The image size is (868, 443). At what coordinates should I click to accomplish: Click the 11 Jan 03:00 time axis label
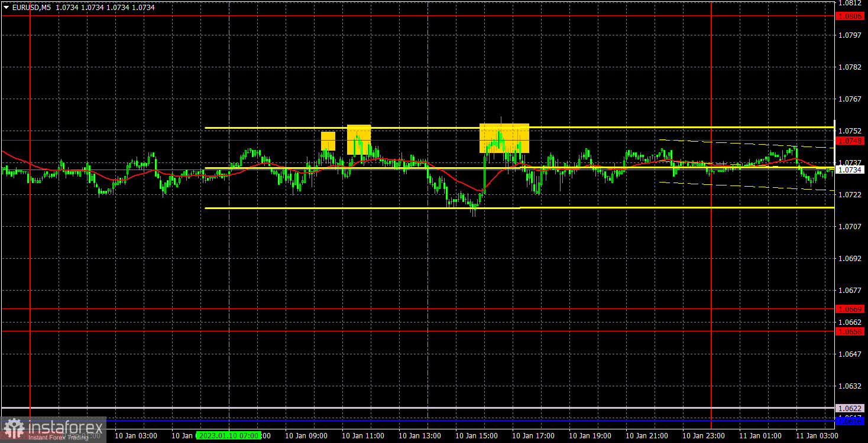[817, 435]
